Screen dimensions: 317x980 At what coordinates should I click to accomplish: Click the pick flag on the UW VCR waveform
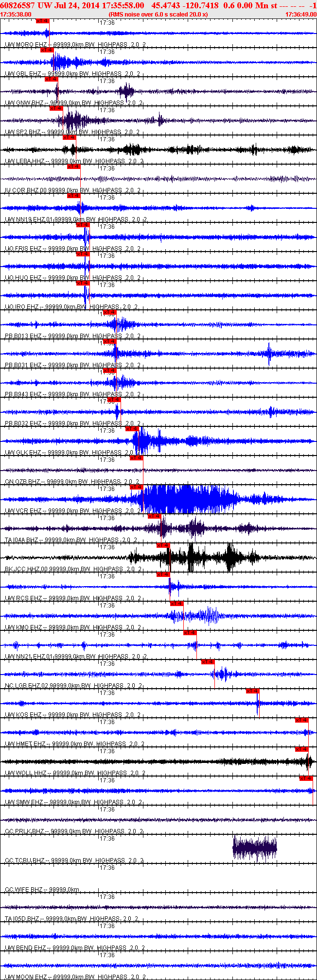tap(137, 487)
